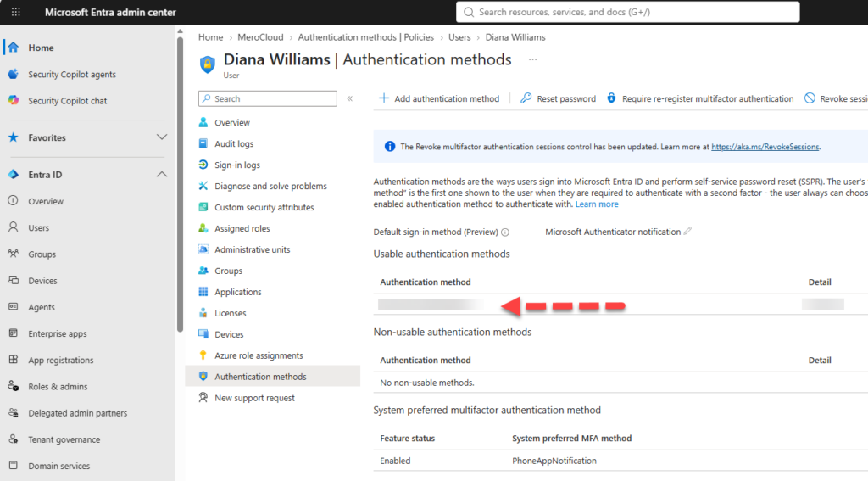Click the info icon beside Default sign-in method
The image size is (868, 481).
(505, 232)
